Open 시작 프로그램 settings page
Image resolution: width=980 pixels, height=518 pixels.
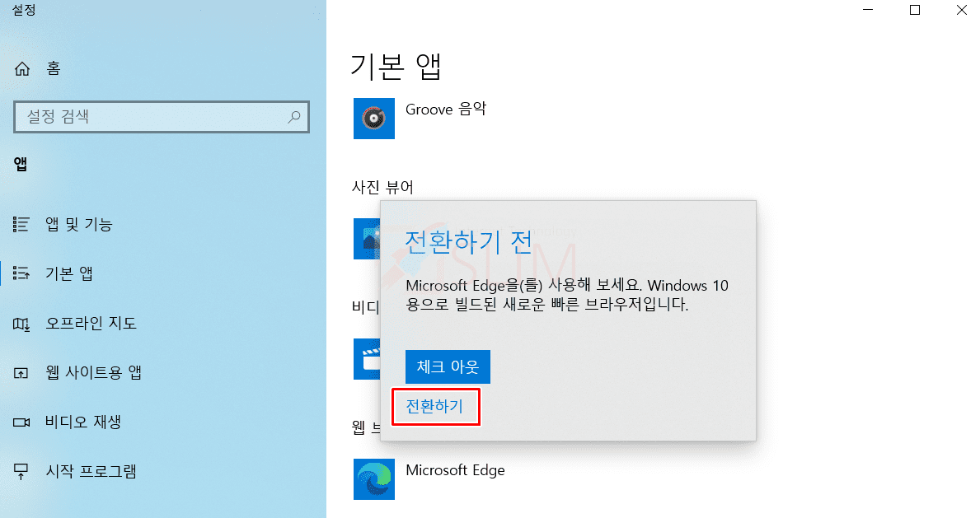coord(91,471)
